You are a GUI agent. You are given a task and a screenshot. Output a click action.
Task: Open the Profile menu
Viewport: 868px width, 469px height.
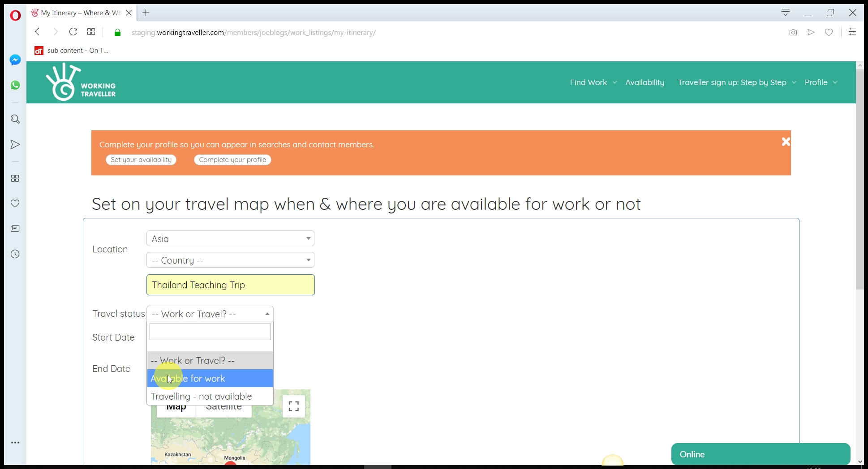tap(820, 82)
